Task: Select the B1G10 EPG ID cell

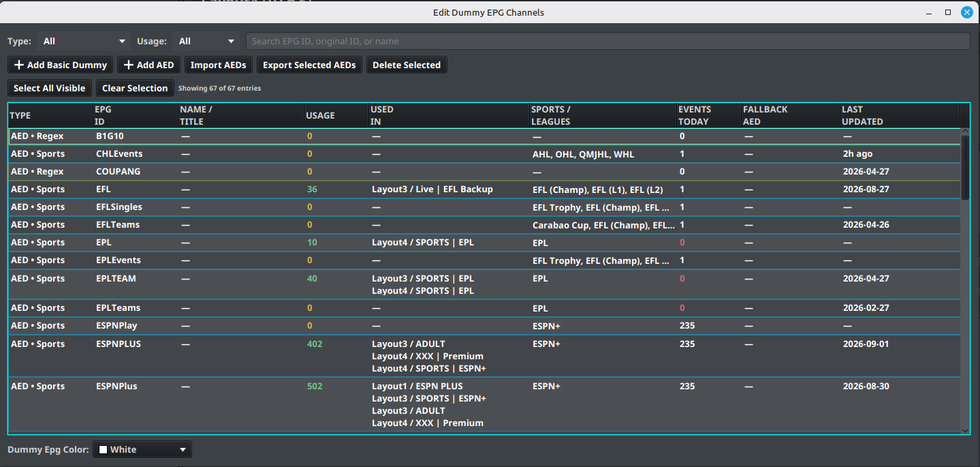Action: pos(135,136)
